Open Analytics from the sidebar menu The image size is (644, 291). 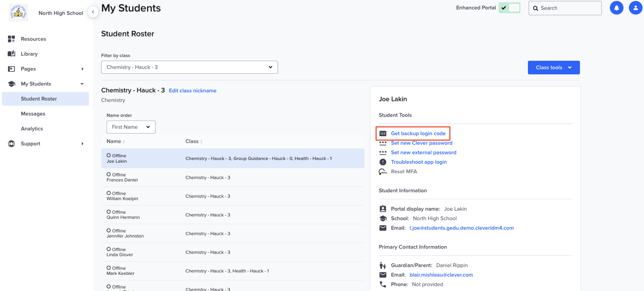point(32,129)
